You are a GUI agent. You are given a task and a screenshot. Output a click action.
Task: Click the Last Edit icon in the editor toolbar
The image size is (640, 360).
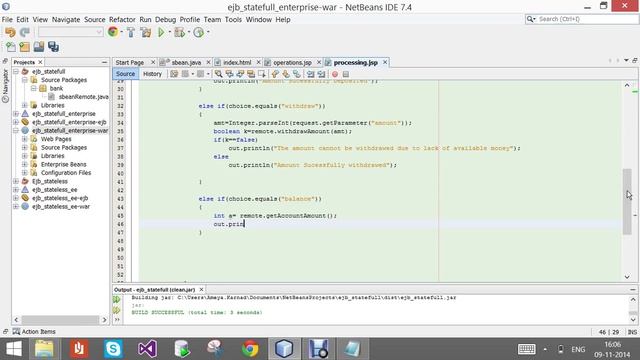pyautogui.click(x=174, y=74)
